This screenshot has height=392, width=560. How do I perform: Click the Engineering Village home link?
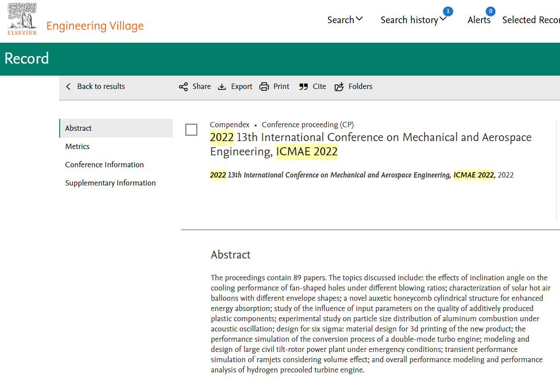tap(95, 26)
